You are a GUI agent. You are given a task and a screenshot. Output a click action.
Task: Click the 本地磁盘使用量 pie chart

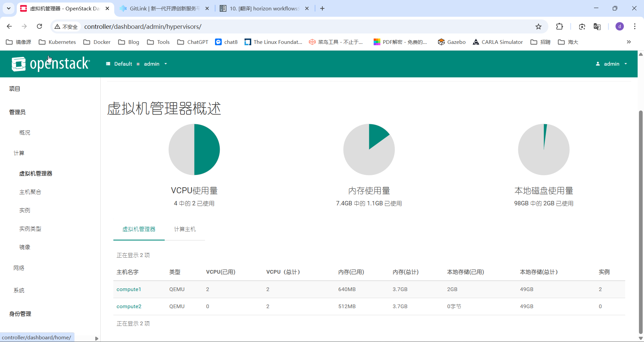544,149
